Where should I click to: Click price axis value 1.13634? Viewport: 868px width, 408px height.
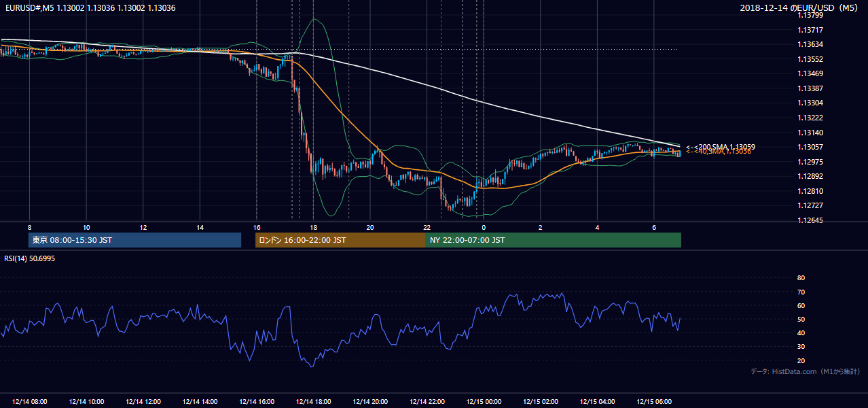click(x=810, y=45)
